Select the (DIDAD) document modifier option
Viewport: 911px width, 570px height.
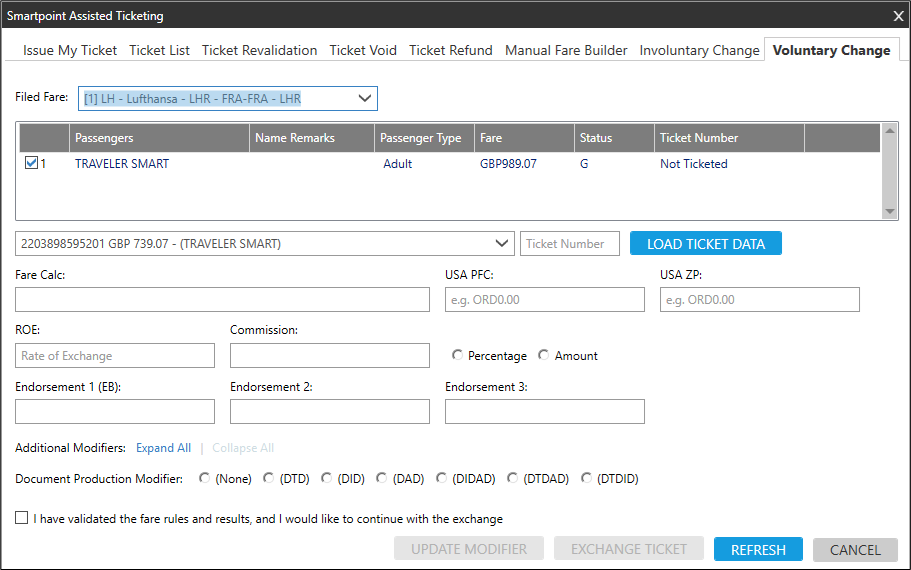(442, 479)
